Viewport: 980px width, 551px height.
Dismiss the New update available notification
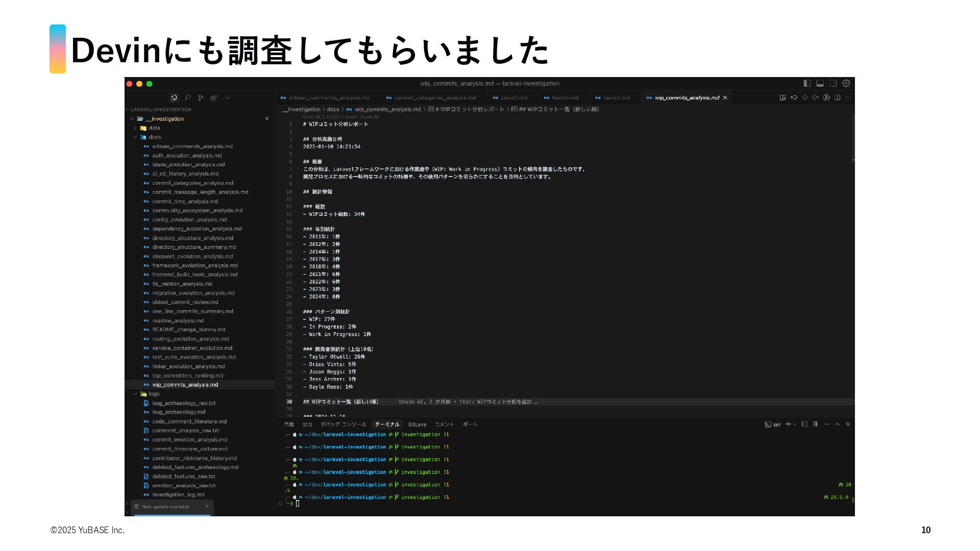pos(207,507)
